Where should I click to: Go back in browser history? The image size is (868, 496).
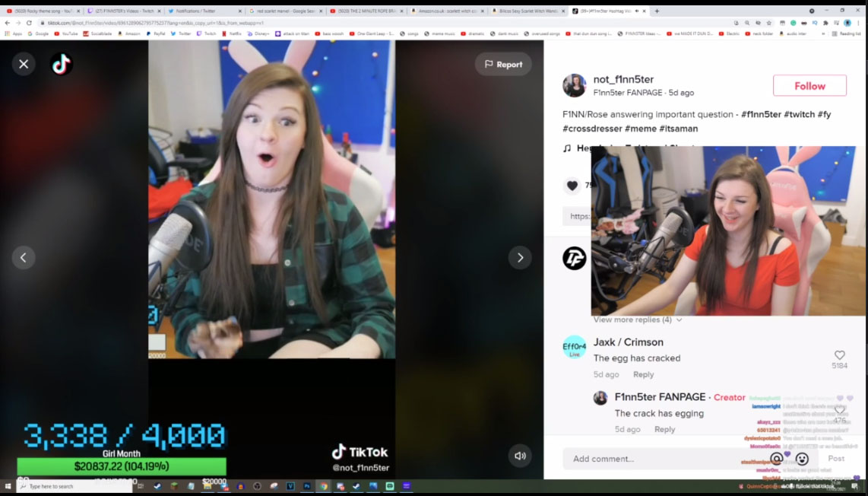click(x=7, y=23)
